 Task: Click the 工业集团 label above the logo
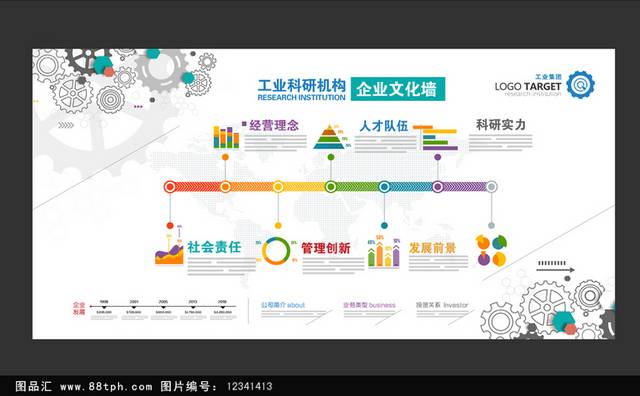(x=549, y=77)
